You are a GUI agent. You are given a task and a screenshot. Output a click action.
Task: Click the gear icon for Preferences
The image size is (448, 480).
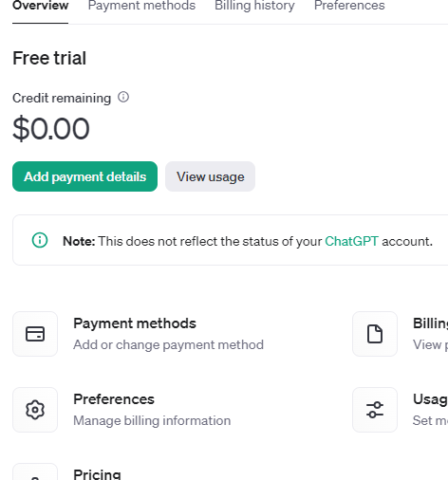35,410
